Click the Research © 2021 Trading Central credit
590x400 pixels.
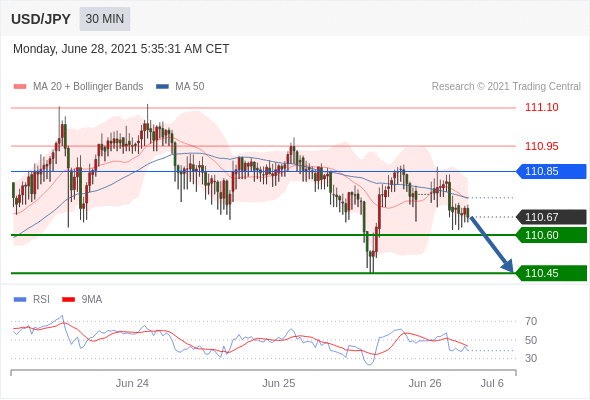click(x=506, y=87)
